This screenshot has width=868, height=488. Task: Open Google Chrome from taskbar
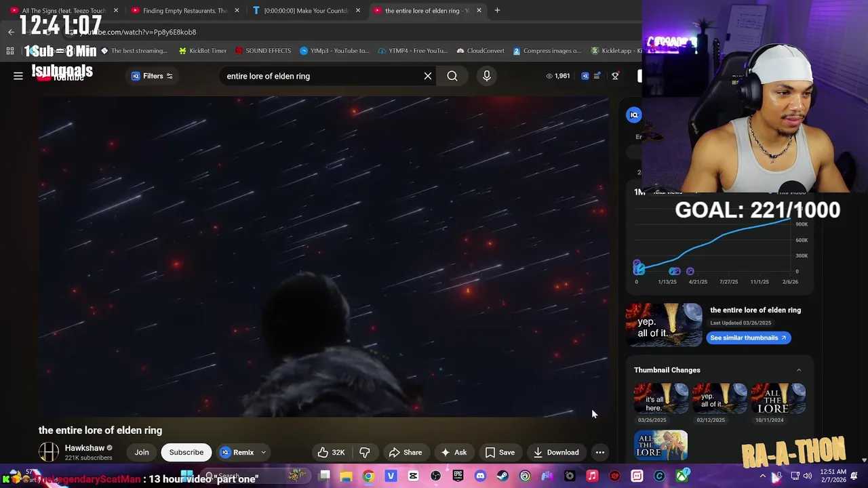[368, 476]
